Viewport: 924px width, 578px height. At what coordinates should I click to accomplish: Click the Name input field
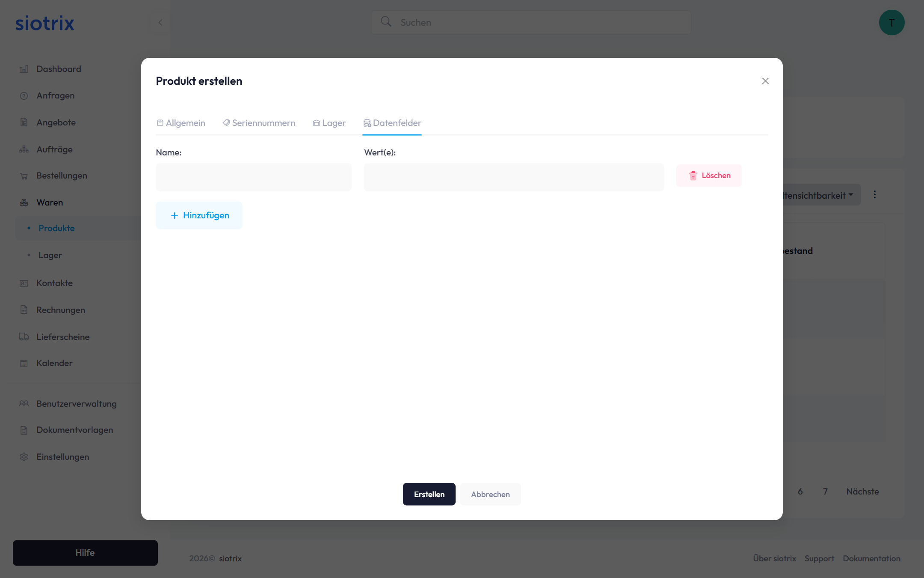pyautogui.click(x=253, y=177)
